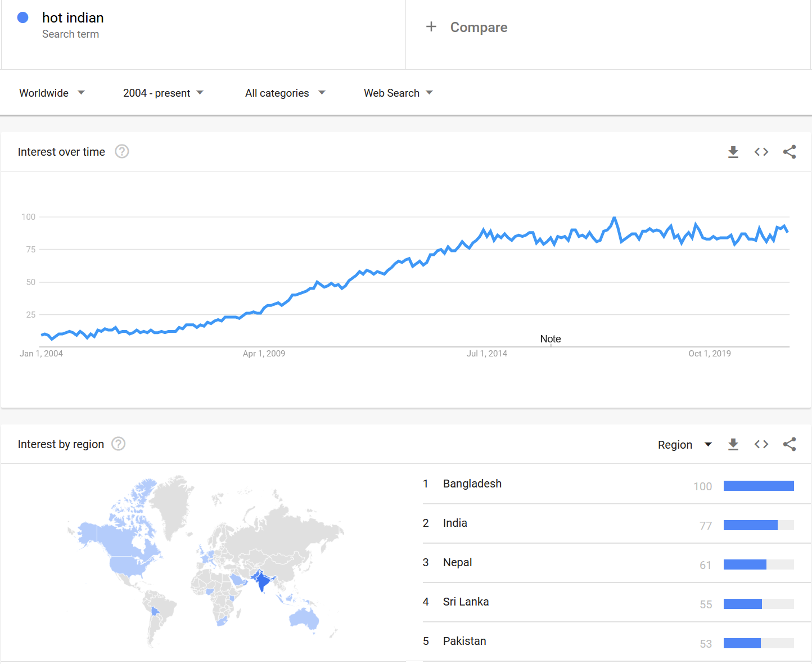Click the Note marker on the timeline

[551, 339]
